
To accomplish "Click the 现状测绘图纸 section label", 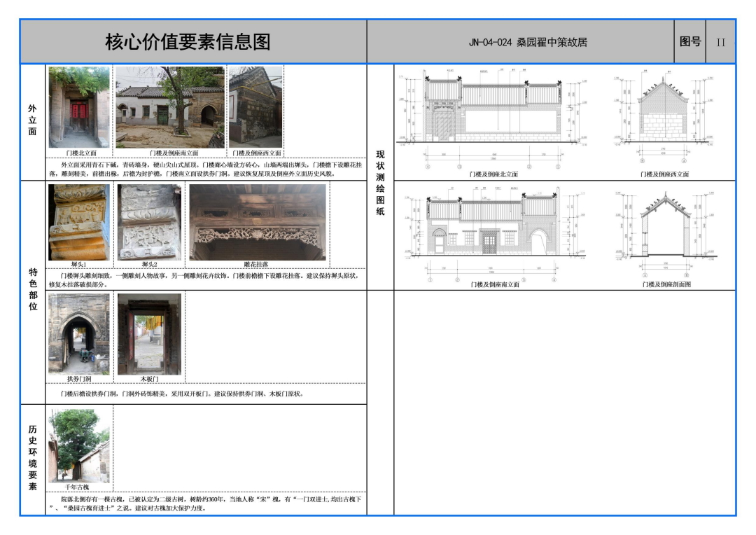I will click(x=380, y=182).
